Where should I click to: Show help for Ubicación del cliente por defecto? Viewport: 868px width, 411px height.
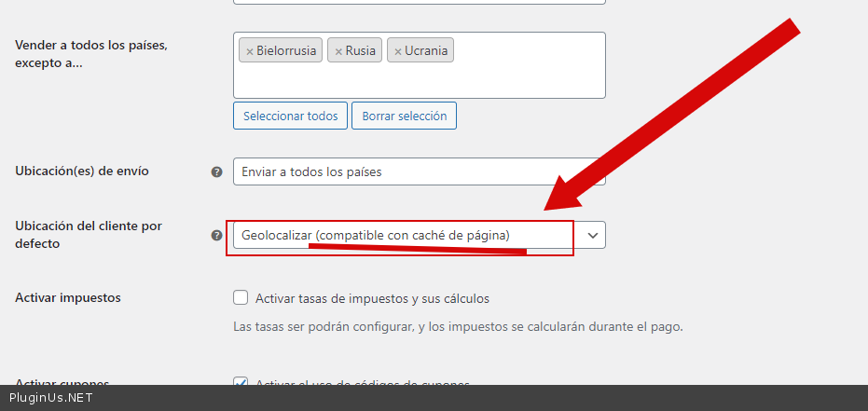tap(216, 236)
